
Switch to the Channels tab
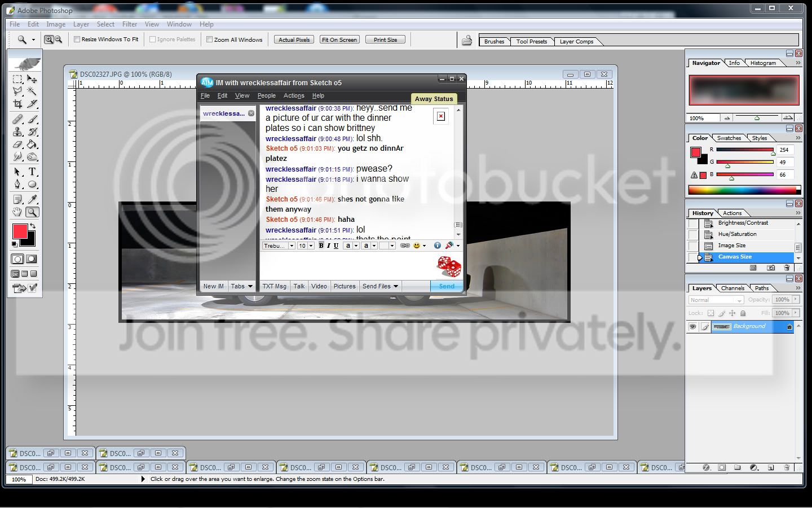(x=732, y=288)
